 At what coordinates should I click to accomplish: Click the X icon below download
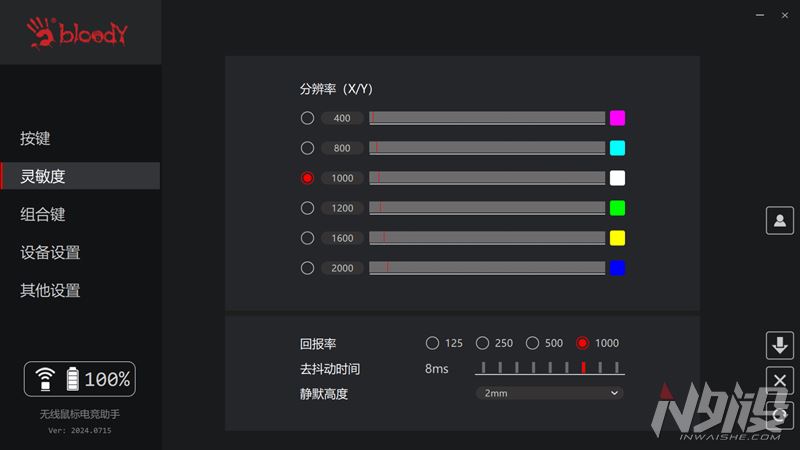click(x=779, y=380)
